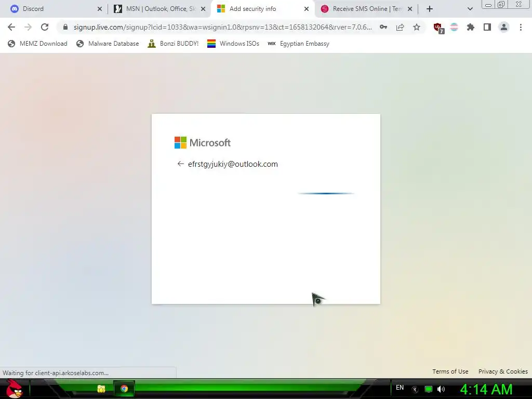Open the Privacy & Cookies link

pyautogui.click(x=503, y=371)
